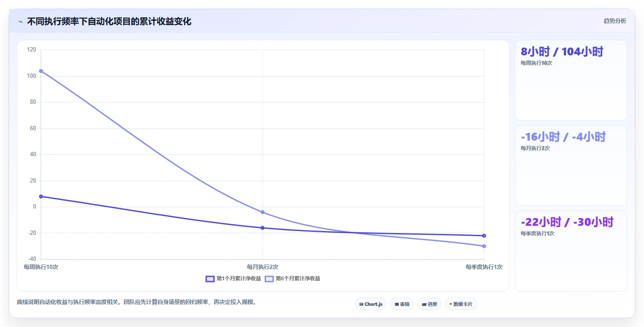Screen dimensions: 644x327
Task: Click the -22 data point at 每季度执行1次
Action: [484, 236]
